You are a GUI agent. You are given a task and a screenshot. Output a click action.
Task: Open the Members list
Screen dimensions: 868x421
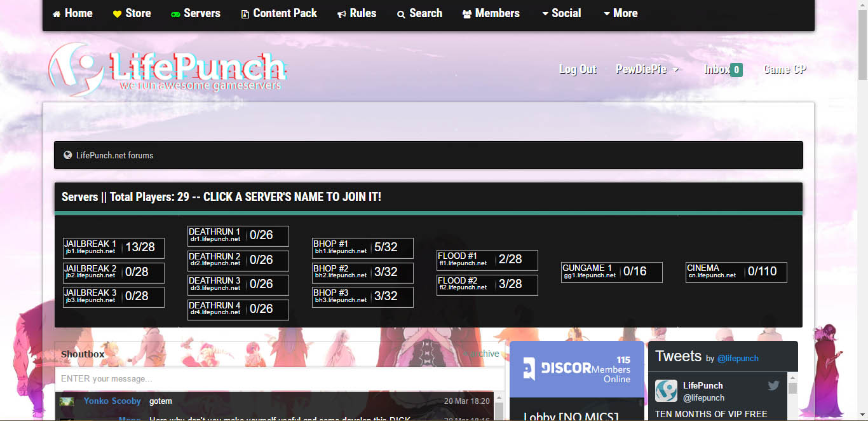pyautogui.click(x=491, y=13)
